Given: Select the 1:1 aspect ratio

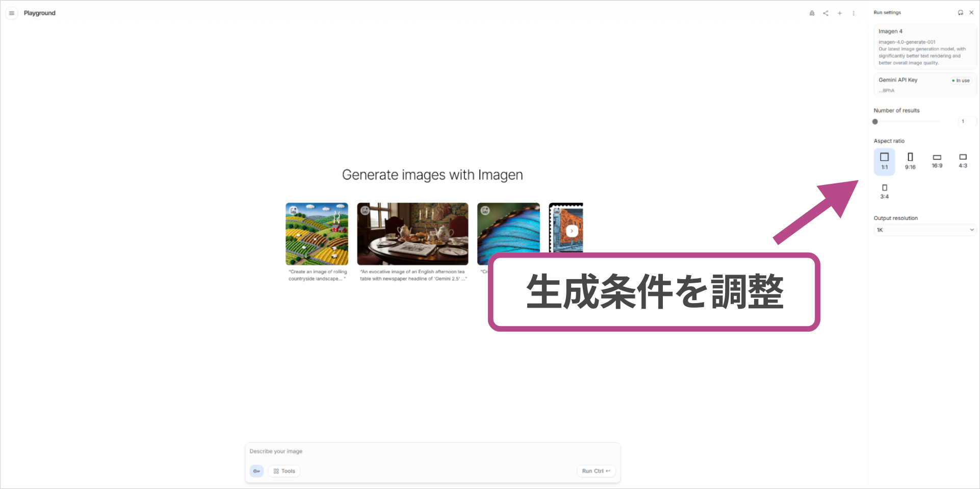Looking at the screenshot, I should pyautogui.click(x=884, y=161).
